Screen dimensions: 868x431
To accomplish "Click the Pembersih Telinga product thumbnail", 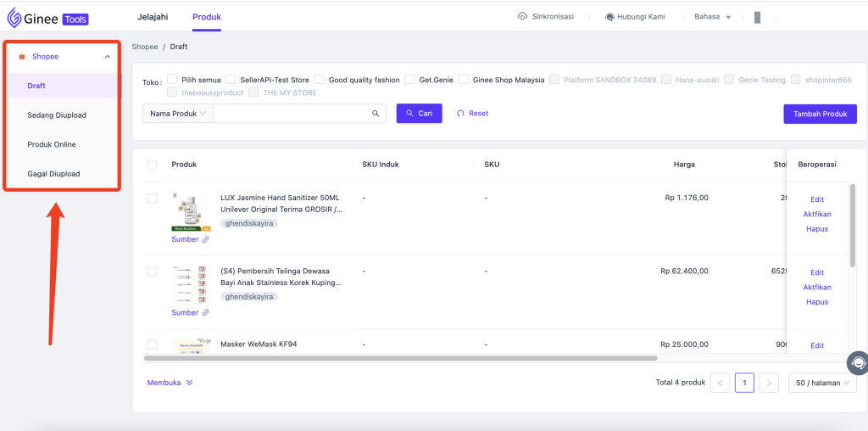I will [x=191, y=285].
